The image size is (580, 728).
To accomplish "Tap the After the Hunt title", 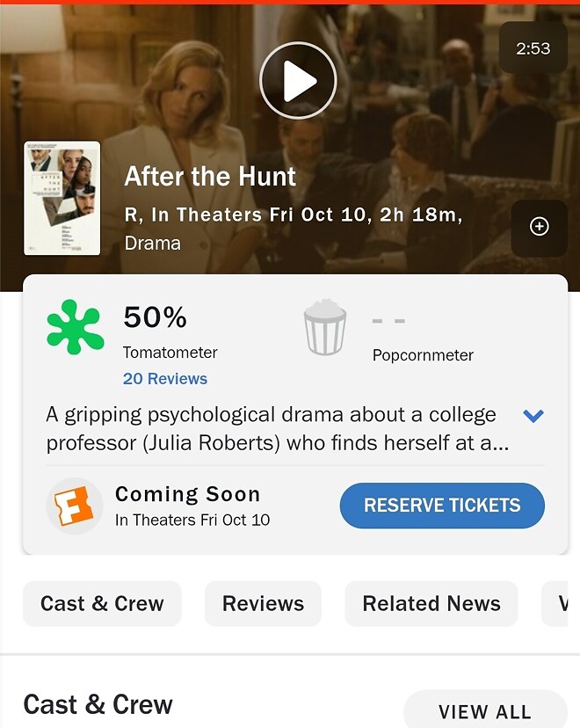I will pos(210,177).
